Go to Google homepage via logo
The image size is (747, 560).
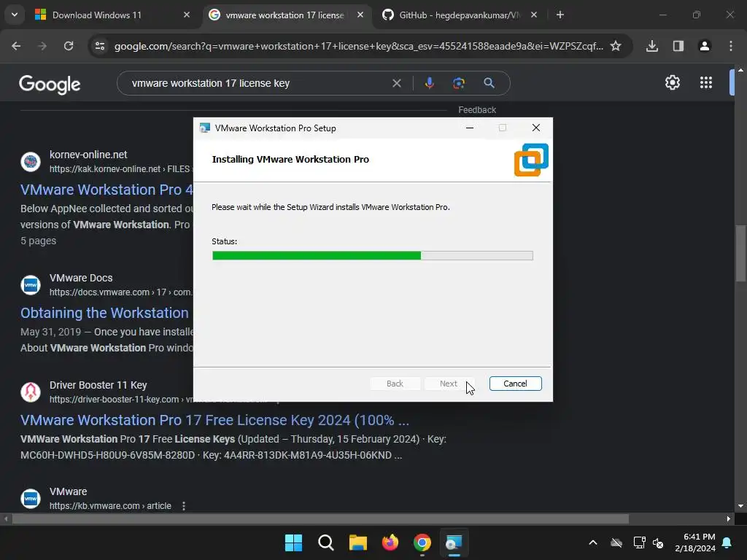point(50,85)
